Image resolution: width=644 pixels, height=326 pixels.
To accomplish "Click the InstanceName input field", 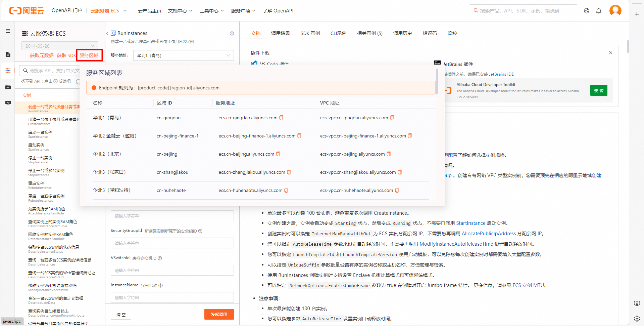I will pos(172,297).
